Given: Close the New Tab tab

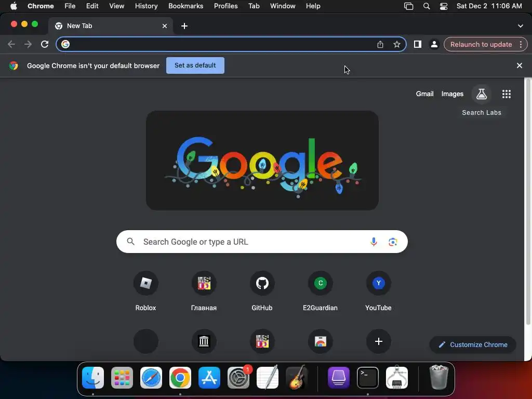Looking at the screenshot, I should coord(165,26).
